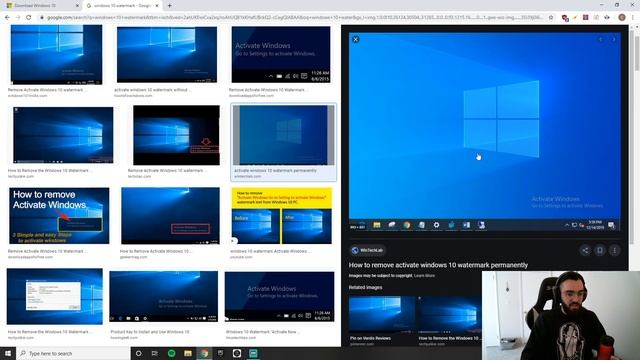640x360 pixels.
Task: Visit the WinTechLab source page
Action: click(x=367, y=250)
